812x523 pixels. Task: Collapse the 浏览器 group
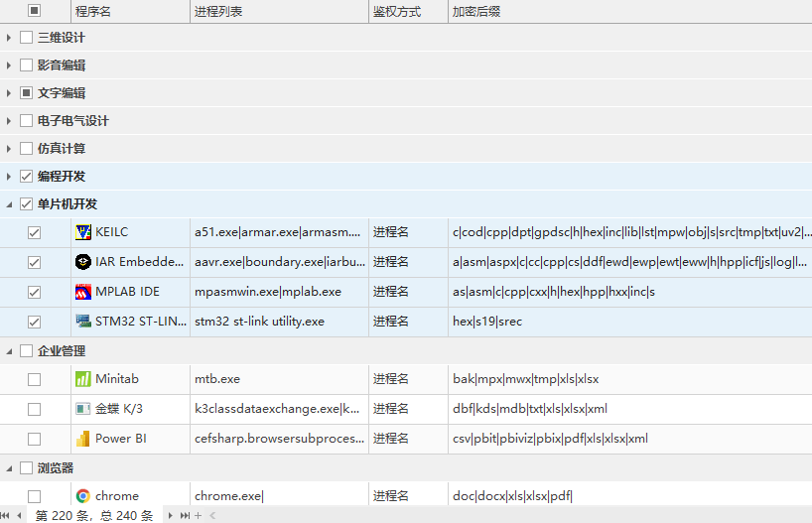[9, 468]
